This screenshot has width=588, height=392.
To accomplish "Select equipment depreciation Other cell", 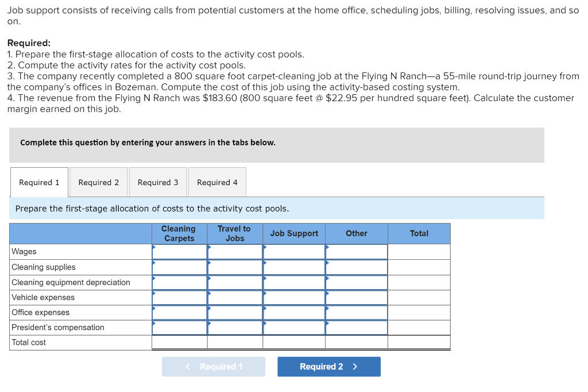I will tap(357, 282).
